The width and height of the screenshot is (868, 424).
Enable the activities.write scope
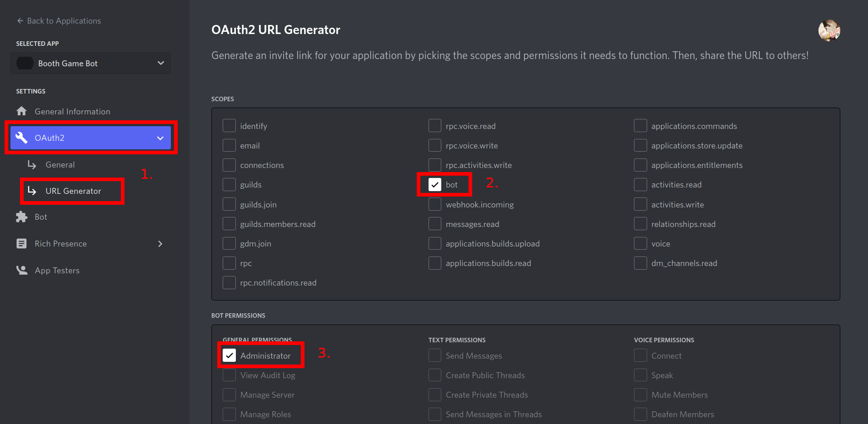(640, 204)
